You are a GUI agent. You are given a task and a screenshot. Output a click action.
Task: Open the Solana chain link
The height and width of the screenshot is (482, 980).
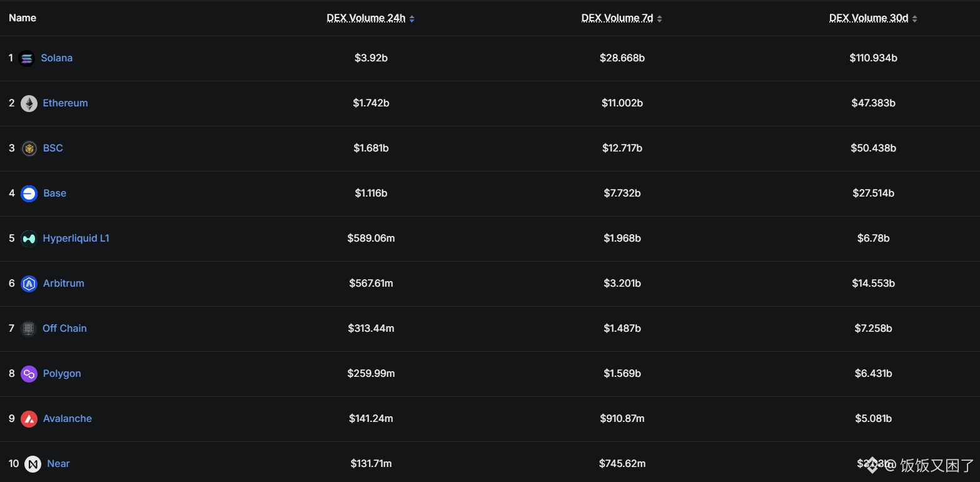point(57,58)
